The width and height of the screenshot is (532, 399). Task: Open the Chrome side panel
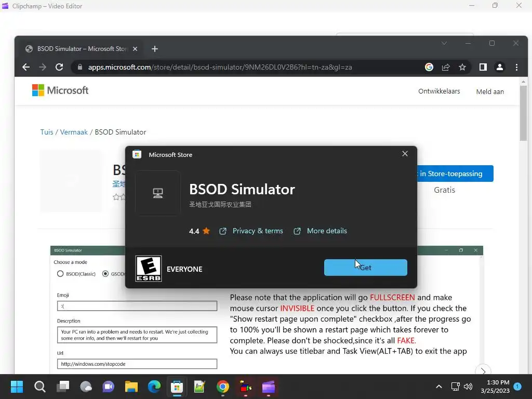pyautogui.click(x=483, y=67)
